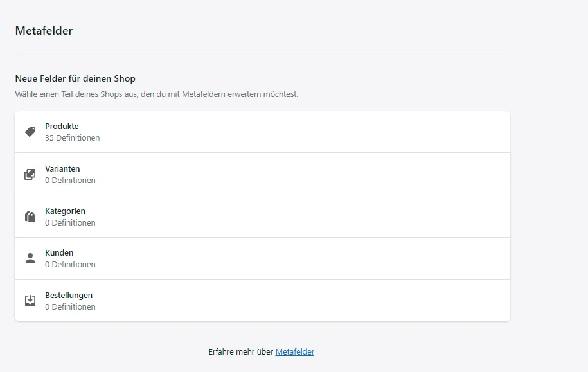588x372 pixels.
Task: Click the Kategorien collection tags icon
Action: tap(30, 217)
